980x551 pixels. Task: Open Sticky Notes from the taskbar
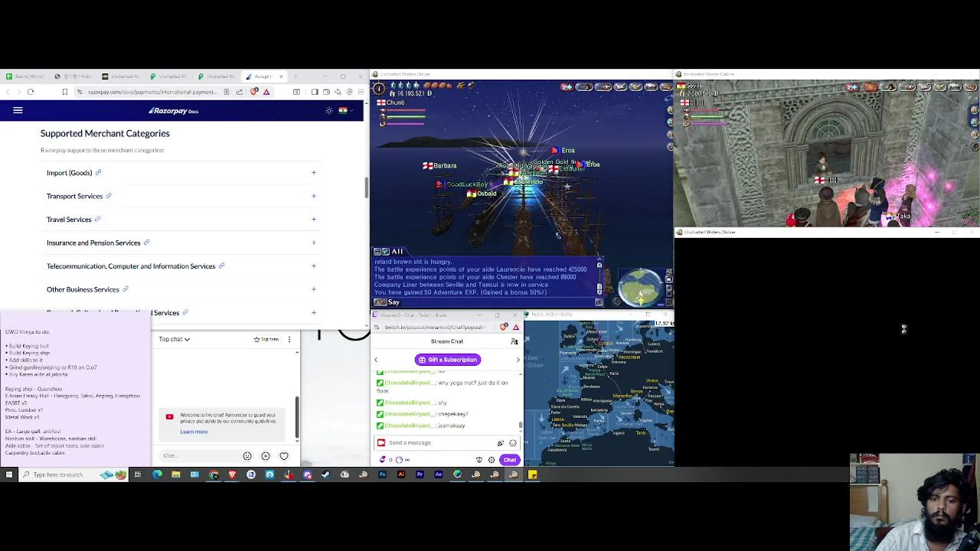pyautogui.click(x=532, y=474)
